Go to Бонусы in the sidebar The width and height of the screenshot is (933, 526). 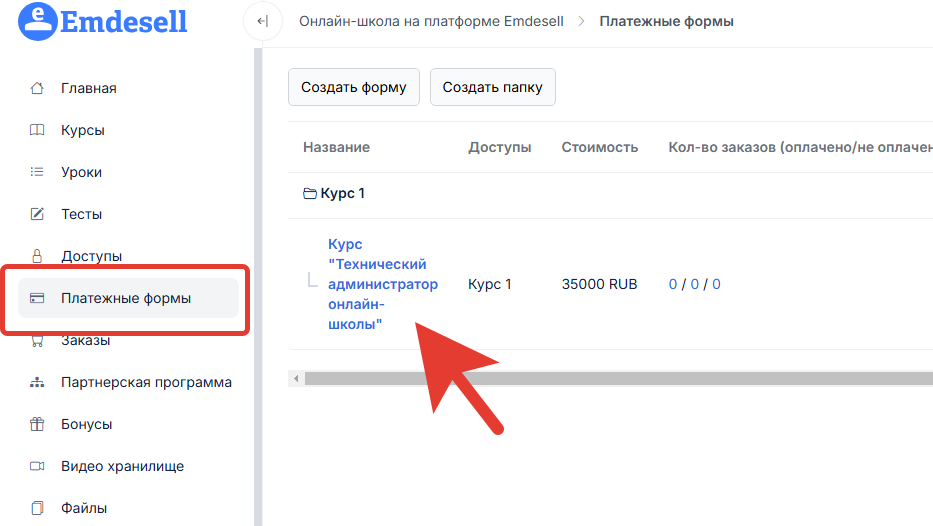(x=86, y=424)
